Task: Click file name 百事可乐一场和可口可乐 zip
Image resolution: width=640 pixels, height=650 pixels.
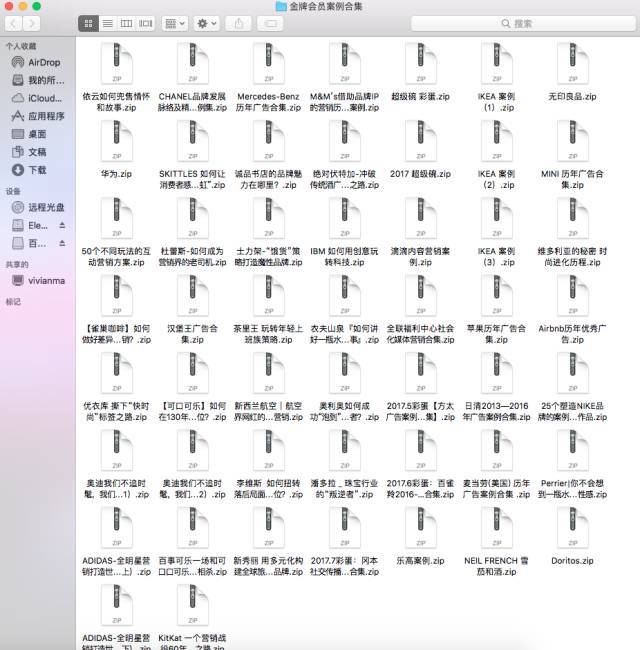Action: point(193,566)
